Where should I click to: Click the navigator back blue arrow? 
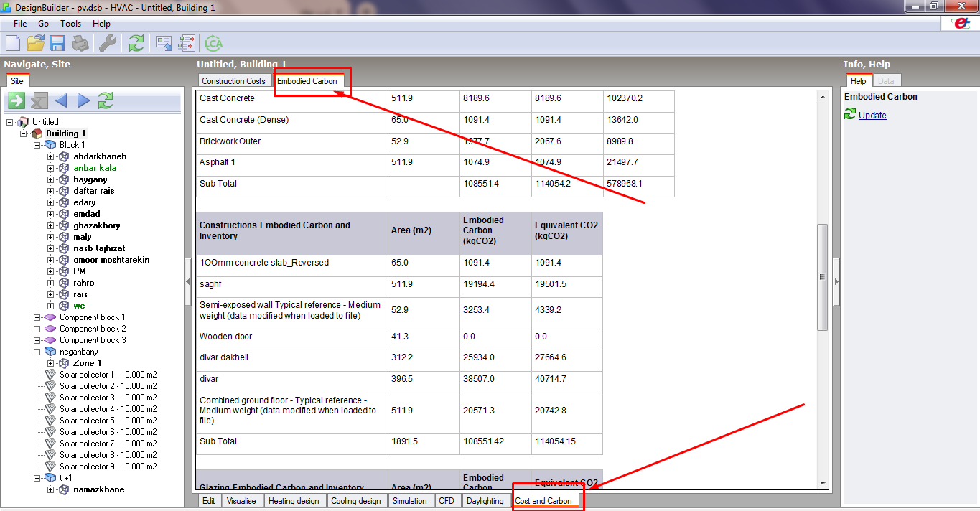[61, 100]
